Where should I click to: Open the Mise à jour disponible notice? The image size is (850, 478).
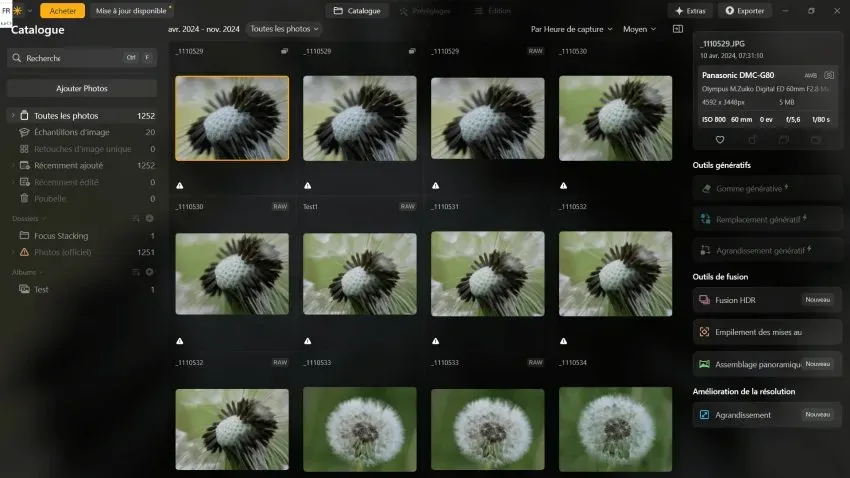[131, 11]
